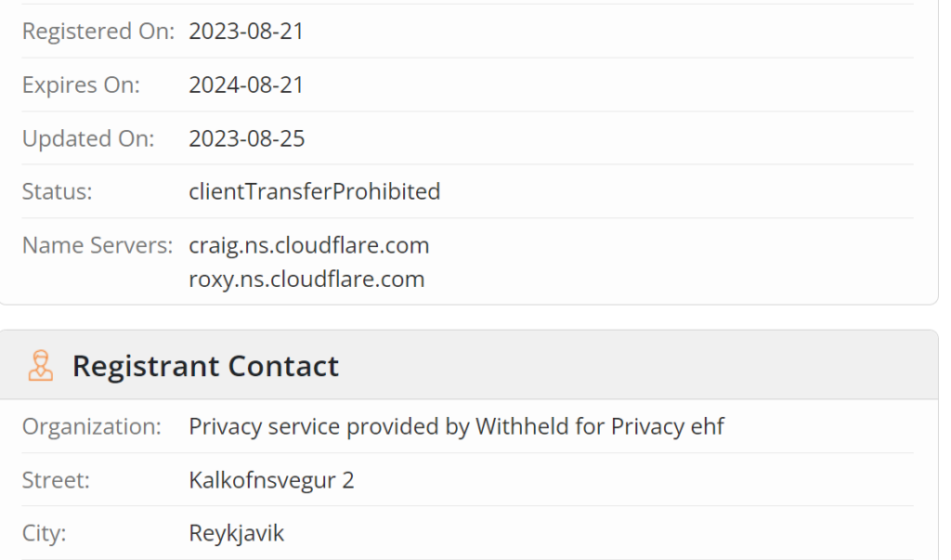Click the "Street:" field label
Viewport: 951px width, 560px height.
click(x=56, y=481)
